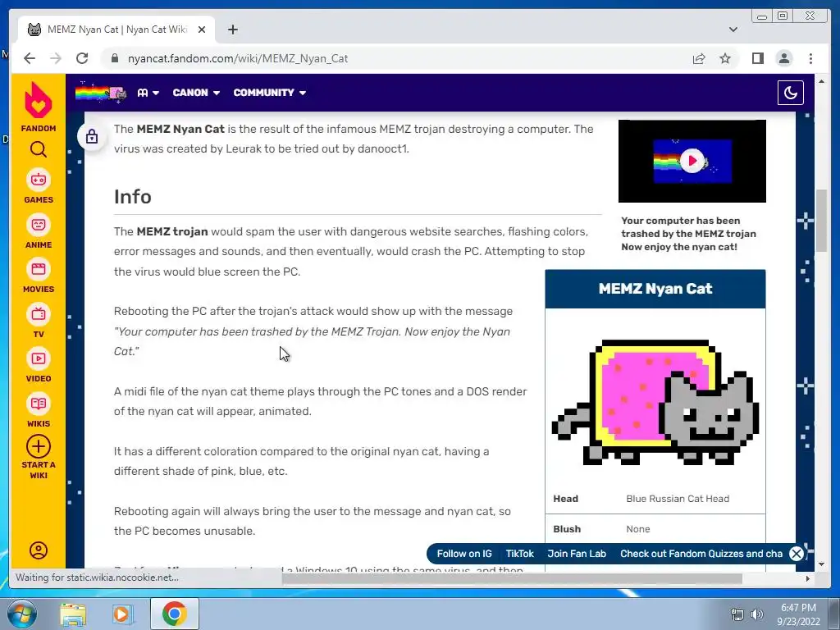
Task: Play the MEMZ Nyan Cat video
Action: 692,161
